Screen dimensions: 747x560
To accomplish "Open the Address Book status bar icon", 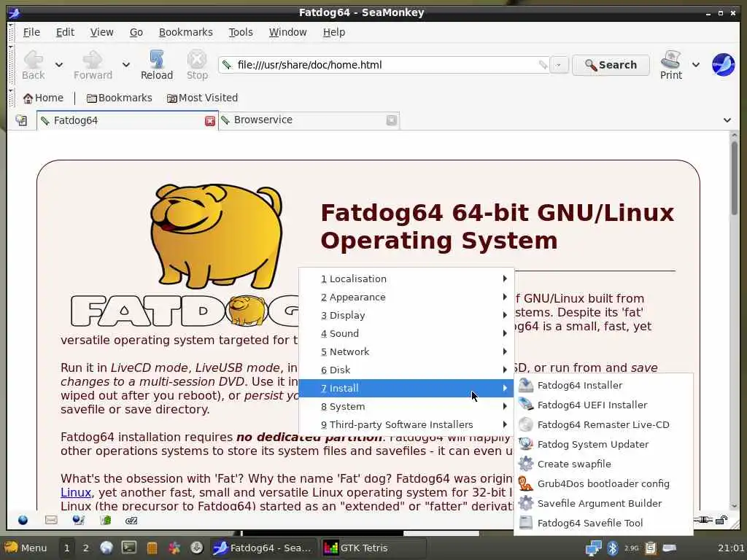I will click(x=105, y=520).
